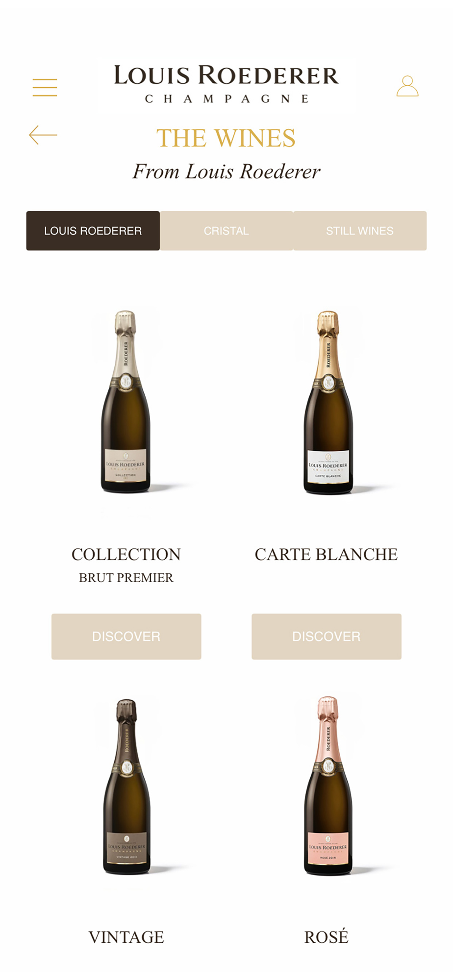This screenshot has height=980, width=453.
Task: Click THE WINES page heading
Action: [226, 138]
